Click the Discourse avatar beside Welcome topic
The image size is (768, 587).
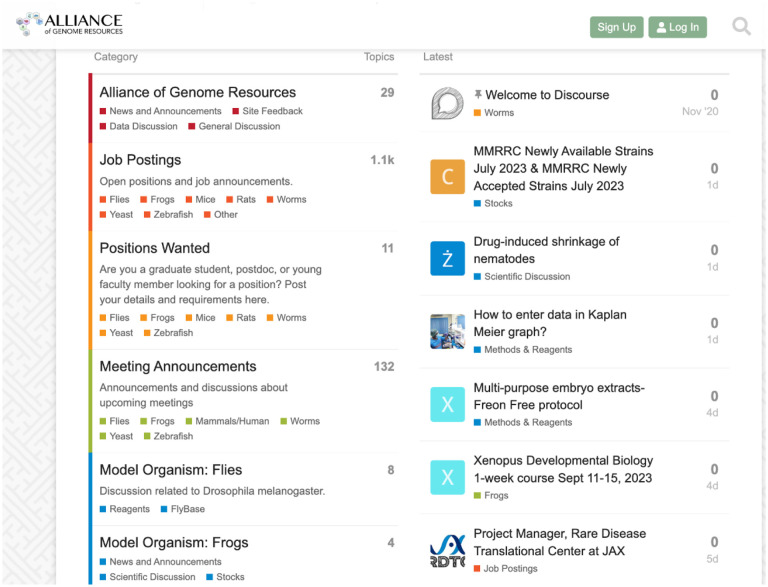tap(447, 103)
